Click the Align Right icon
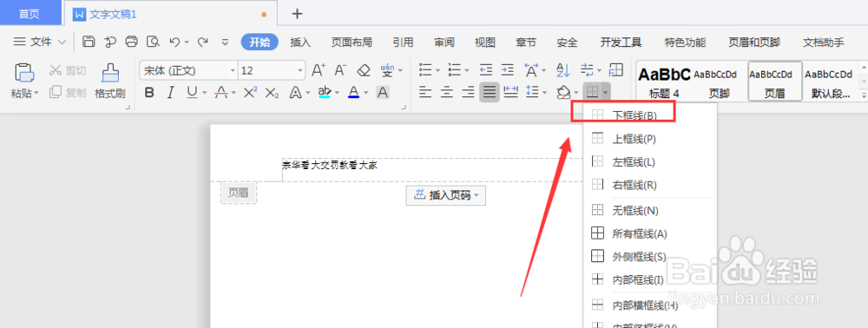868x328 pixels. click(x=468, y=92)
